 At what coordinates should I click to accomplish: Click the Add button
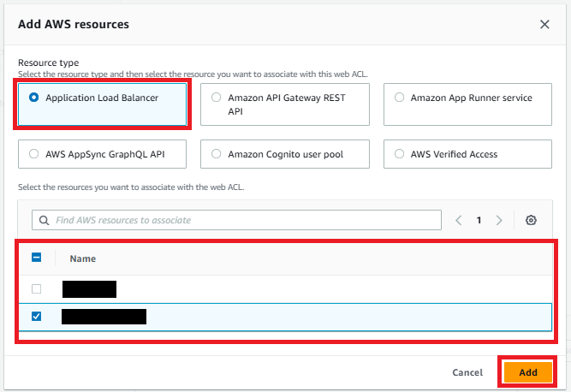pos(528,372)
